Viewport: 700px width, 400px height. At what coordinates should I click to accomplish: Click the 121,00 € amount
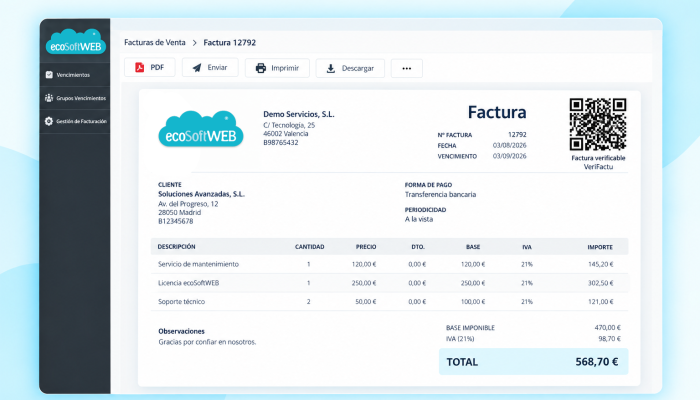pos(600,302)
